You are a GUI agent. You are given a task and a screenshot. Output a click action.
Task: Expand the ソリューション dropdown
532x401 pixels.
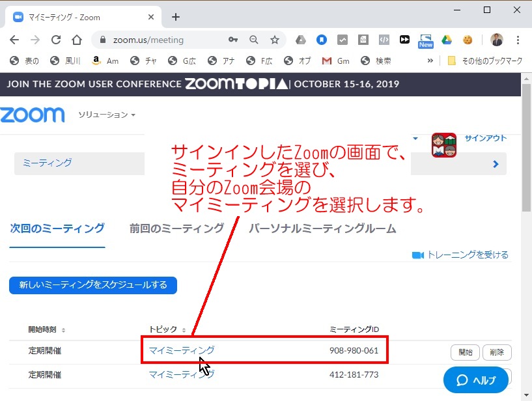(x=107, y=115)
